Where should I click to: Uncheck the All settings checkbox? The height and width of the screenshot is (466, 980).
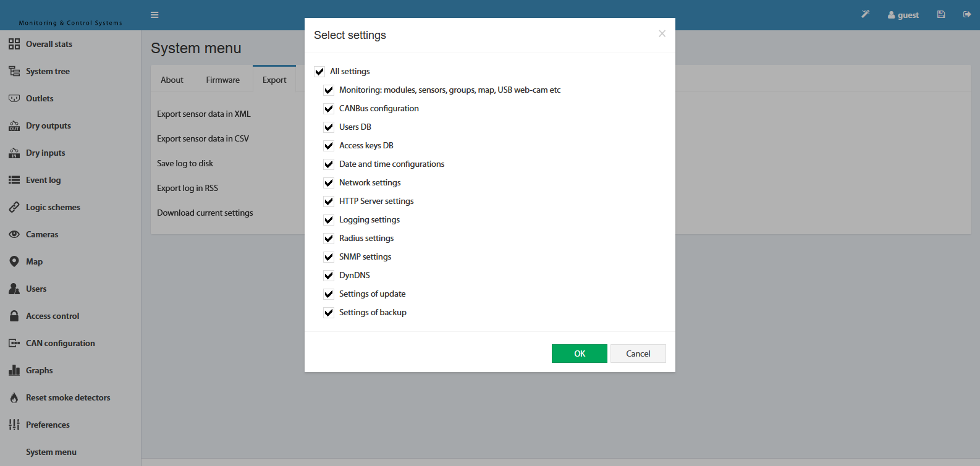click(319, 72)
